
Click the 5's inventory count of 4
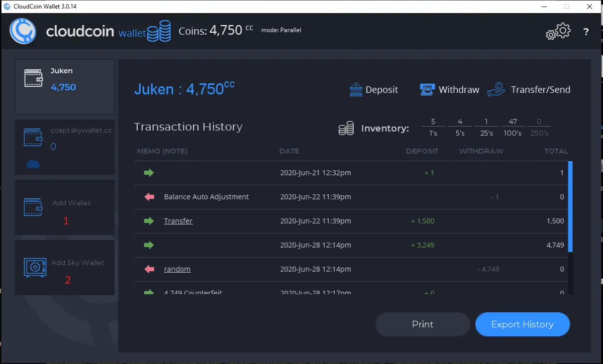click(460, 122)
